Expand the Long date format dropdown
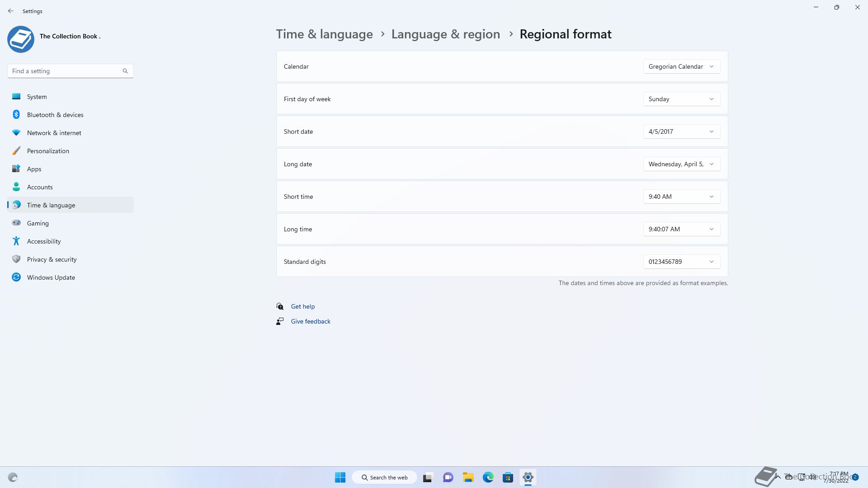 point(682,164)
